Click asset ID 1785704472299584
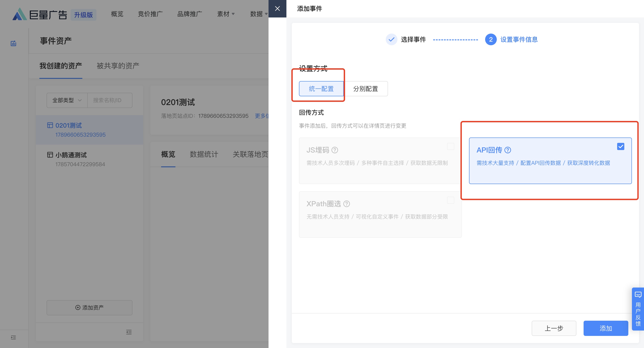644x348 pixels. [80, 164]
